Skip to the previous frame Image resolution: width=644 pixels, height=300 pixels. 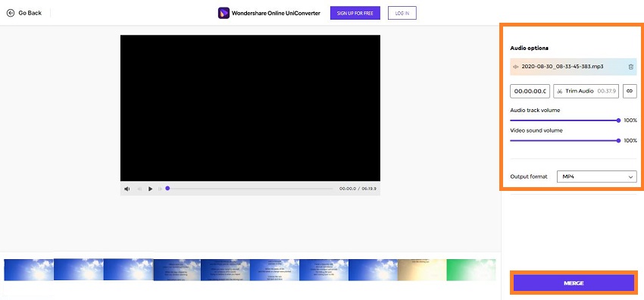click(139, 189)
